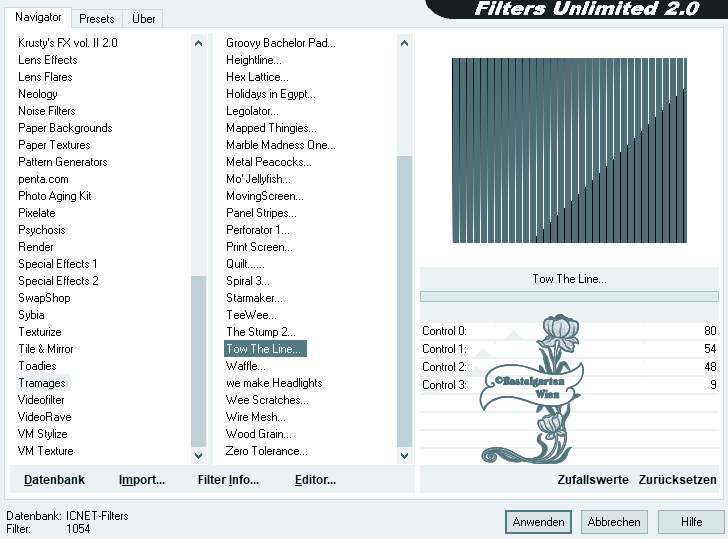Choose Zero Tolerance... filter
This screenshot has width=728, height=539.
266,451
